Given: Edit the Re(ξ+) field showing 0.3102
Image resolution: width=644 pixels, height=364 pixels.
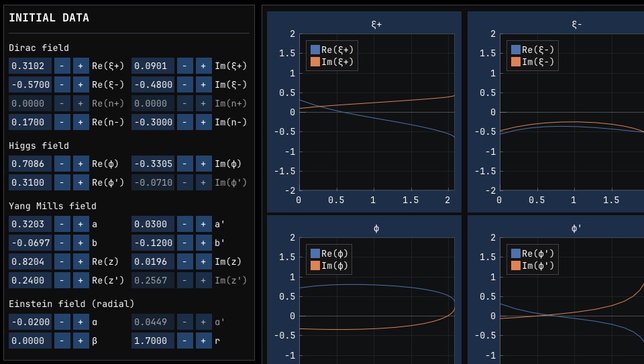Looking at the screenshot, I should [30, 66].
